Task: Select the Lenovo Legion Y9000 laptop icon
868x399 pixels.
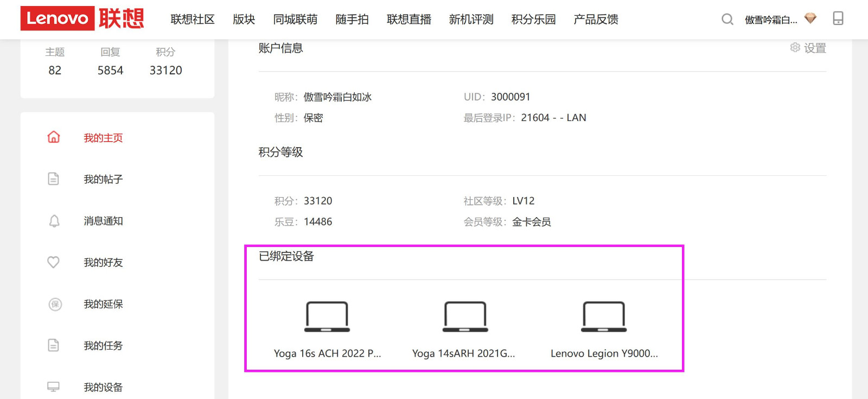Action: point(604,316)
